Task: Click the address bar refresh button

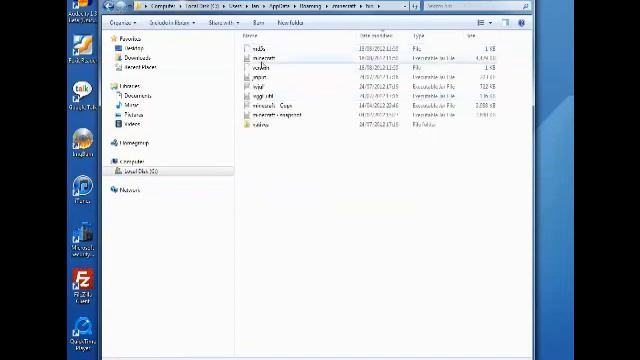Action: tap(415, 6)
